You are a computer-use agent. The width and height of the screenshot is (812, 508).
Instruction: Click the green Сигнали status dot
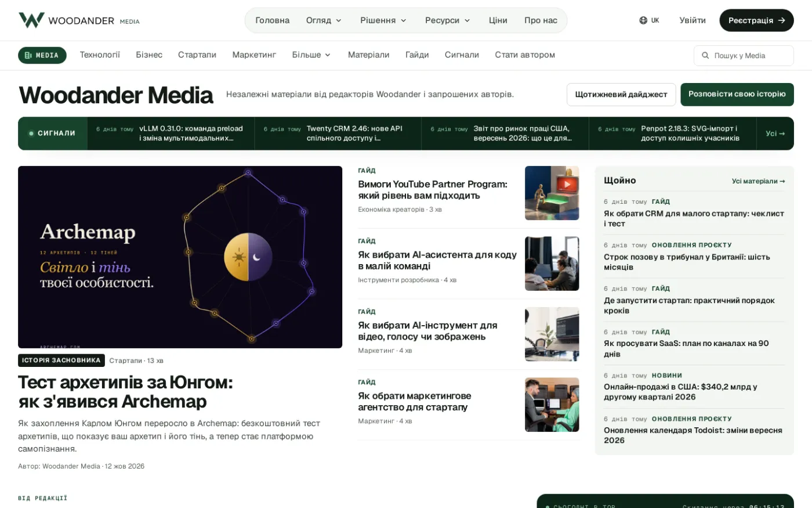31,134
